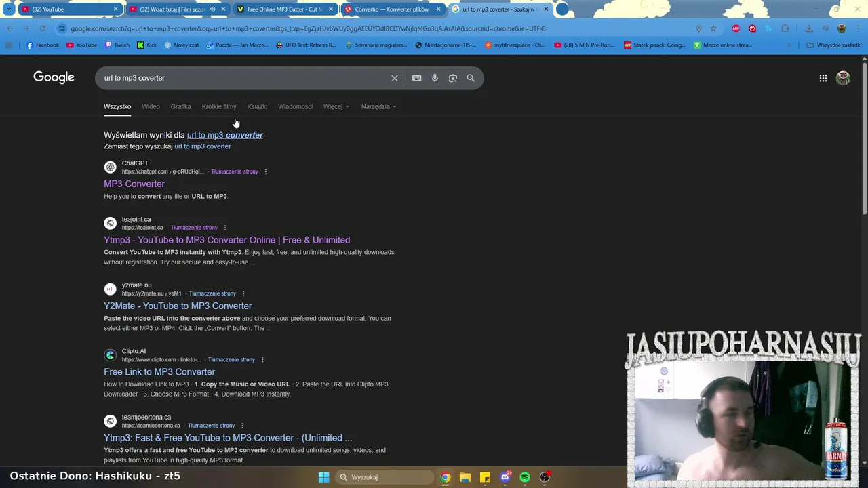
Task: Mute the Wciąż tutaj tab audio icon
Action: click(212, 9)
